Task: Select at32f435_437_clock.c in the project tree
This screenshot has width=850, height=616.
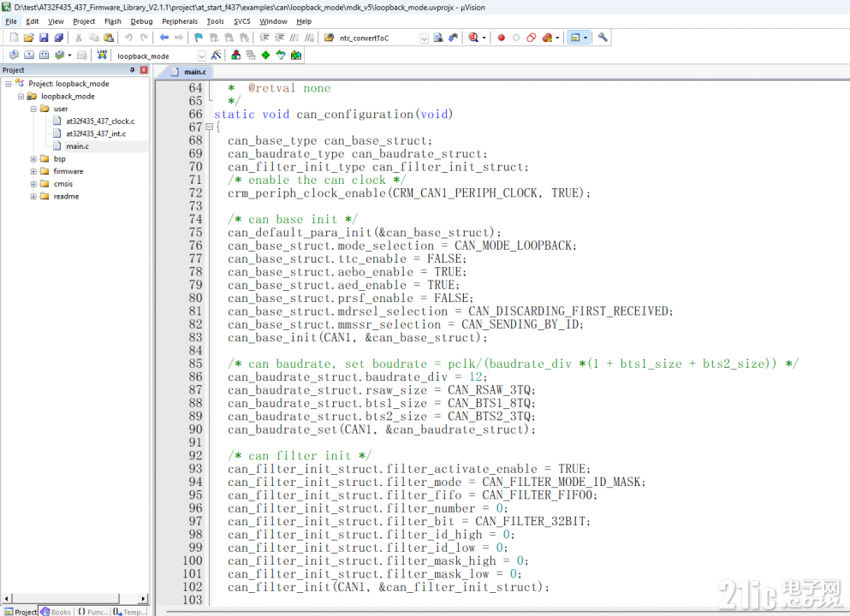Action: (x=100, y=121)
